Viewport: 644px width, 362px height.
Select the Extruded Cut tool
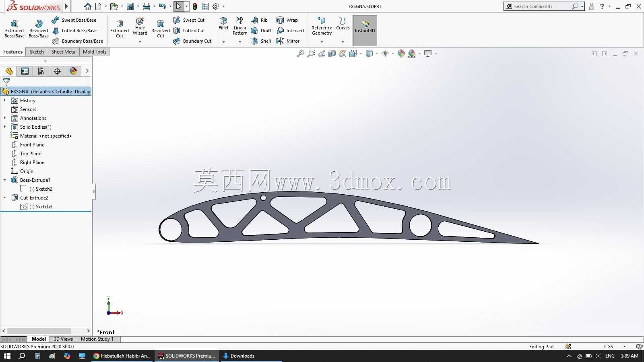pos(120,29)
